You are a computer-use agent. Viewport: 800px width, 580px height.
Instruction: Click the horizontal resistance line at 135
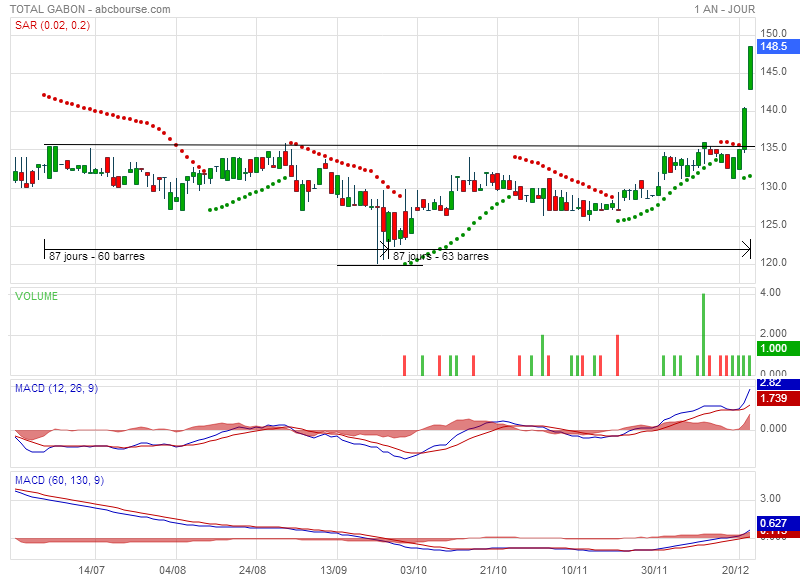pos(399,146)
